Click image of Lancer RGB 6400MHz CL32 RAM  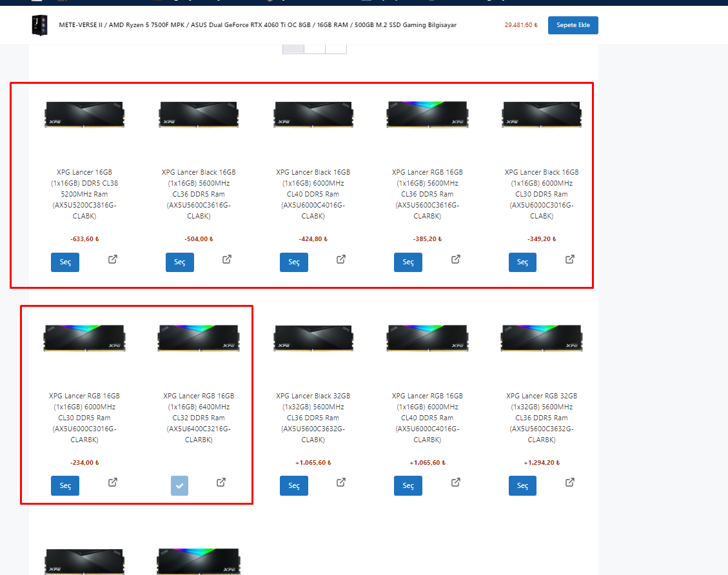199,338
